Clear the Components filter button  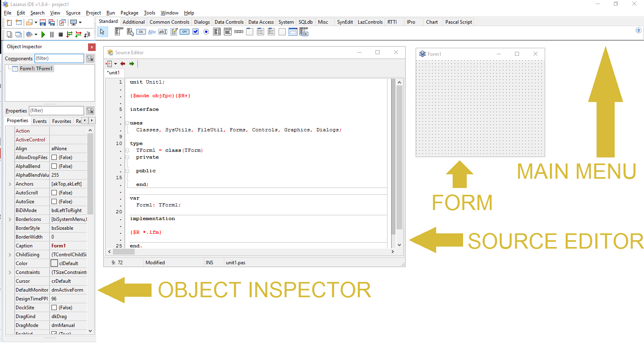(x=90, y=59)
